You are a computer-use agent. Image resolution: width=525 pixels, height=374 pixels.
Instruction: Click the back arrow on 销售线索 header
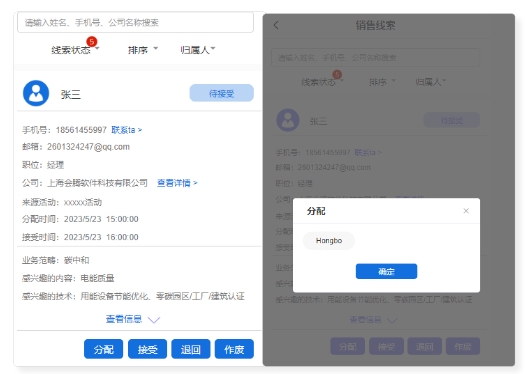tap(276, 25)
